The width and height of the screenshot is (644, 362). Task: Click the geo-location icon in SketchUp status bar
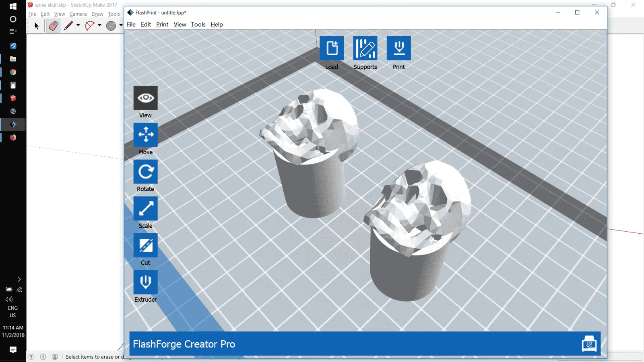click(x=31, y=357)
